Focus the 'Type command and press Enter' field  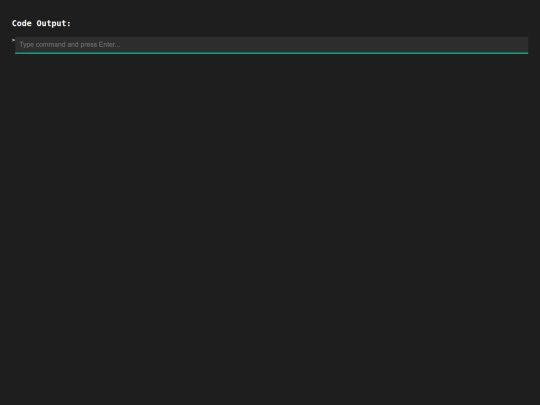(x=271, y=45)
